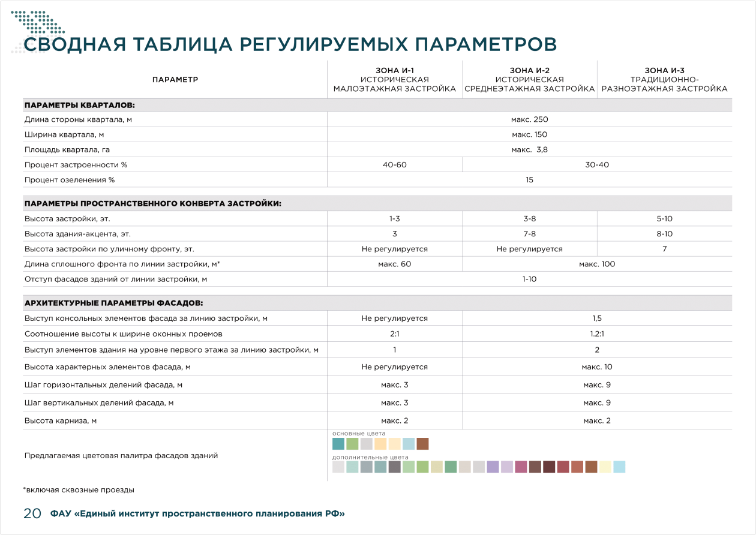Viewport: 756px width, 535px height.
Task: Click the ПАРАМЕТРЫ КВАРТАЛОВ section heading
Action: (80, 106)
